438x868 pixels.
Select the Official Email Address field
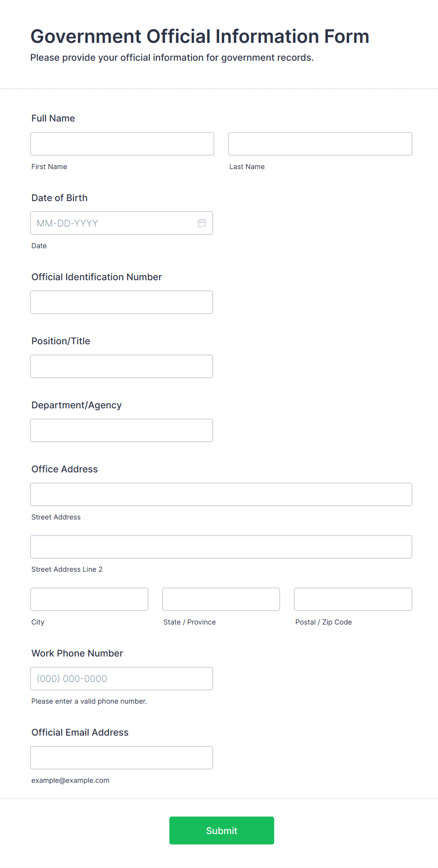pyautogui.click(x=122, y=758)
